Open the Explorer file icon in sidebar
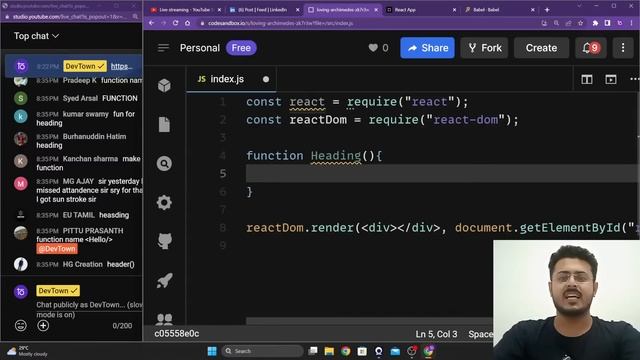 tap(164, 124)
